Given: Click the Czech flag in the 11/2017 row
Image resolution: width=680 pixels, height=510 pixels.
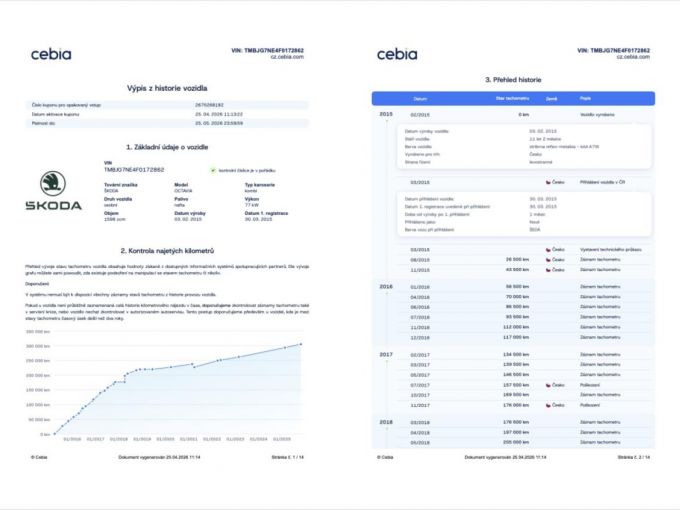Looking at the screenshot, I should pyautogui.click(x=548, y=405).
